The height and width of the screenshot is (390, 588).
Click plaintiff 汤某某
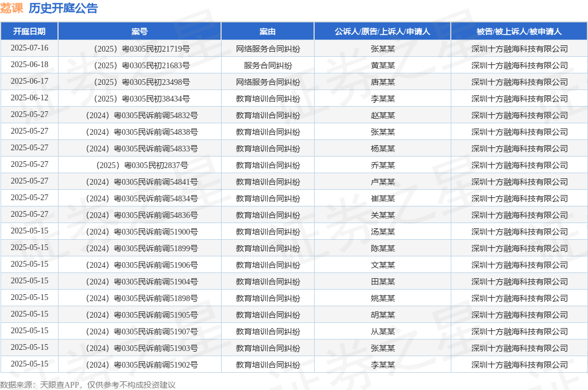point(382,232)
